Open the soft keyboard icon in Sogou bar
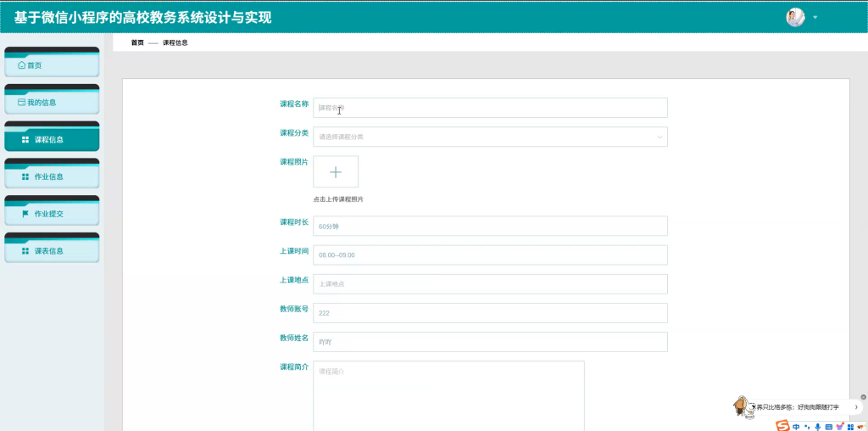This screenshot has width=868, height=431. (x=829, y=427)
